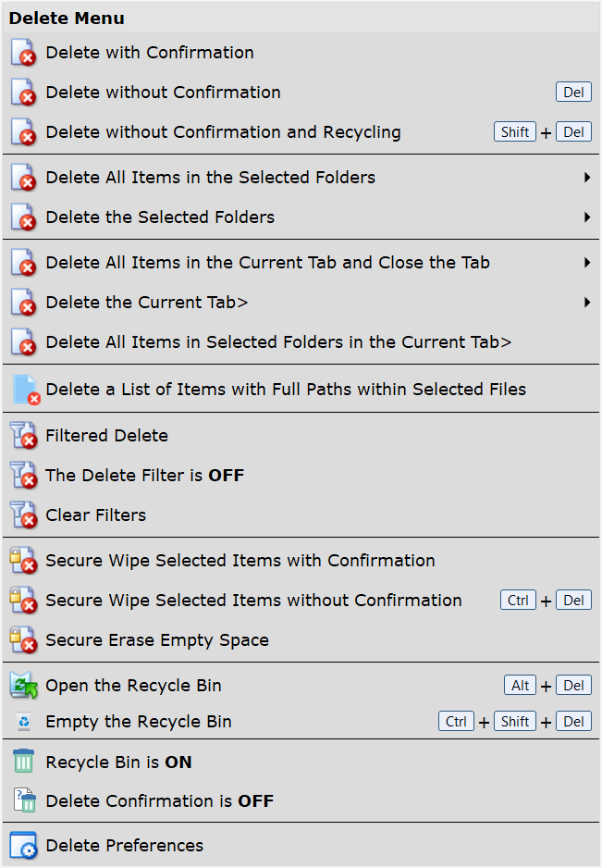Click the Secure Wipe with Confirmation padlock icon
The image size is (602, 868).
(24, 560)
